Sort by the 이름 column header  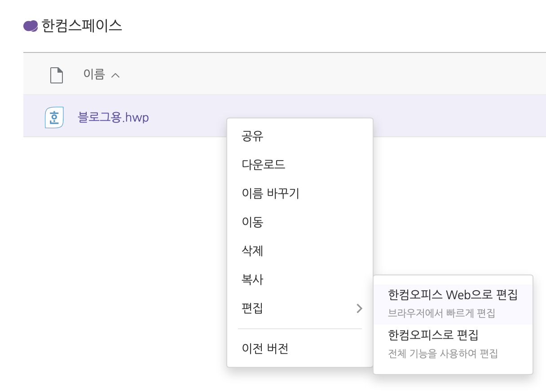pos(94,74)
